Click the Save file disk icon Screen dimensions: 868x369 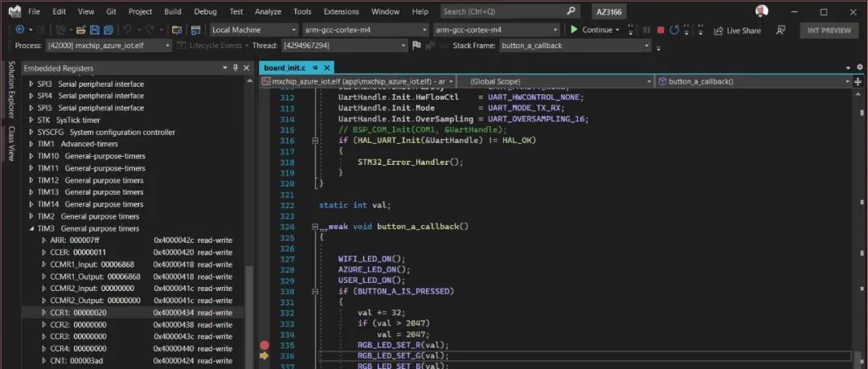tap(95, 30)
